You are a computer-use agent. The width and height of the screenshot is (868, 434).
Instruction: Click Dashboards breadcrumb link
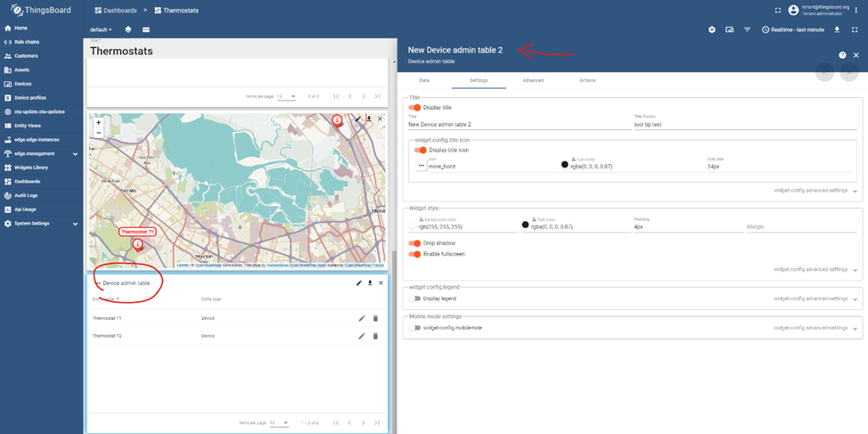(x=116, y=11)
